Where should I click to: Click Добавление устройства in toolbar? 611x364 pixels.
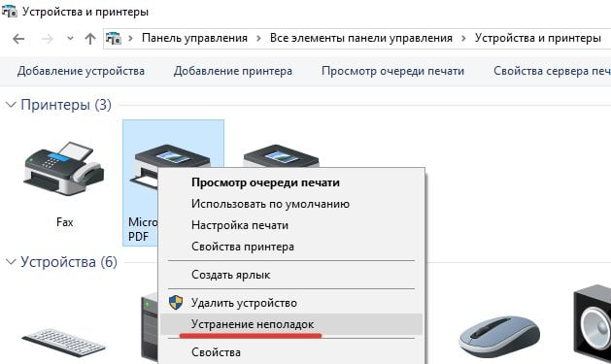click(x=81, y=71)
